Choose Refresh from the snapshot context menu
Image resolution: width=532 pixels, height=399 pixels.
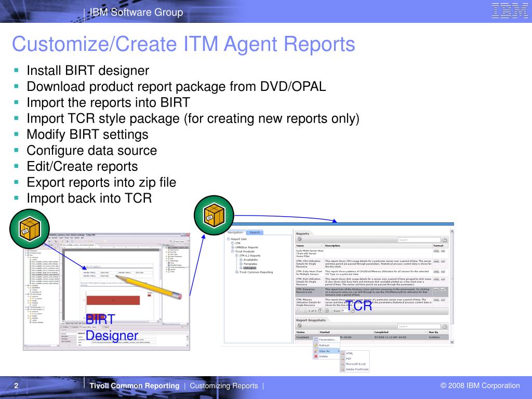(326, 345)
